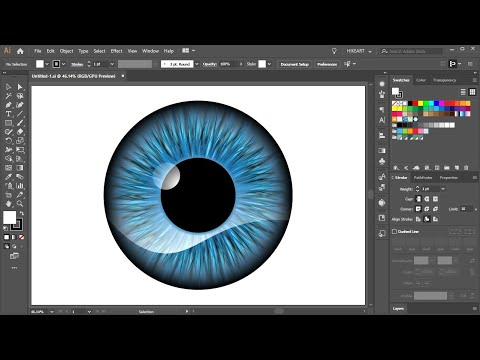Select the Curvature tool
This screenshot has width=480, height=360.
(x=20, y=105)
